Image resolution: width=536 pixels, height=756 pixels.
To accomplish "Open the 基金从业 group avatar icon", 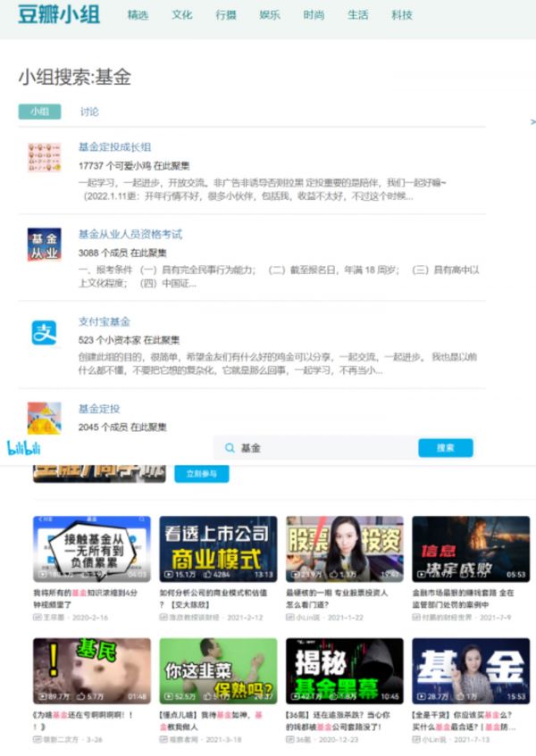I will (x=44, y=244).
